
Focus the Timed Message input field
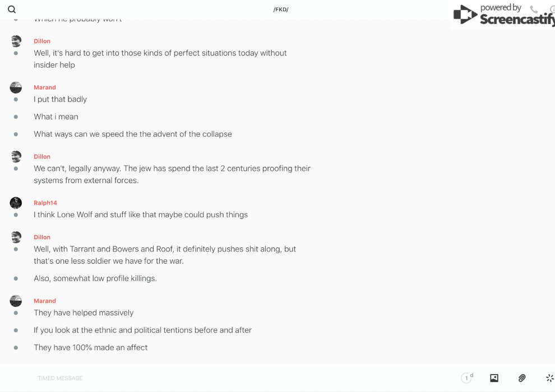(224, 378)
